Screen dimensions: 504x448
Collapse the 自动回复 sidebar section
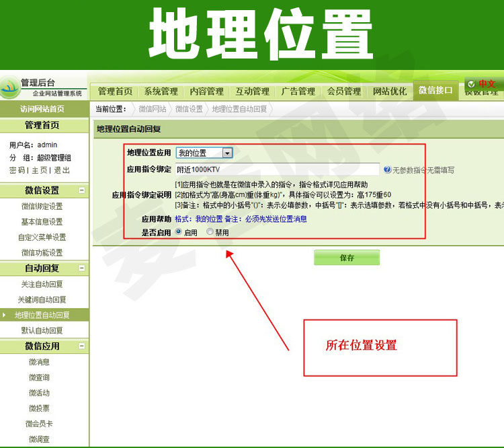pos(82,268)
